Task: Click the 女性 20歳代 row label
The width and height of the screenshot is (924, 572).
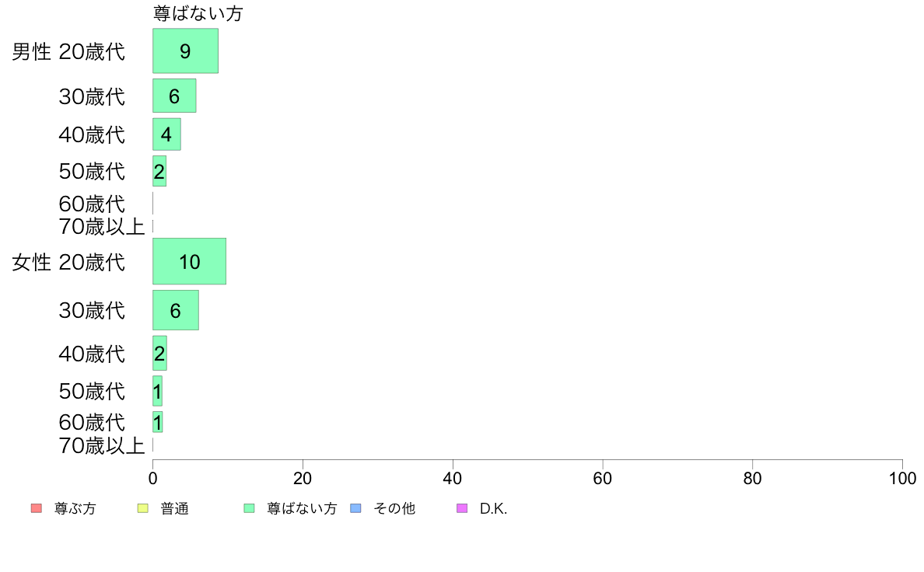Action: 68,262
